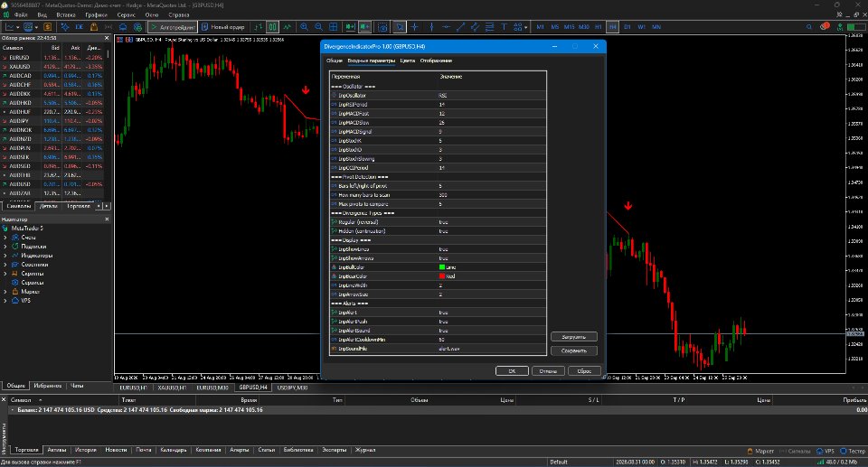
Task: Click the Отмена button
Action: (x=548, y=371)
